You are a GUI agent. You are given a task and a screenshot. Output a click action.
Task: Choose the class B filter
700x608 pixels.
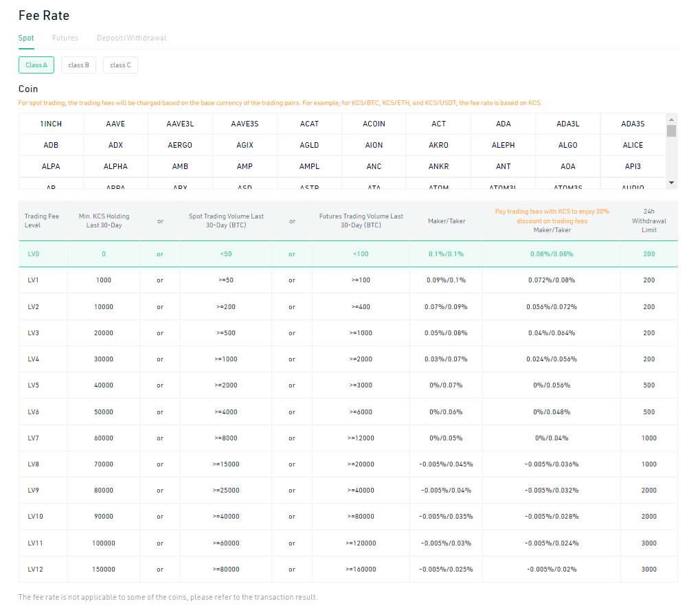pyautogui.click(x=78, y=65)
